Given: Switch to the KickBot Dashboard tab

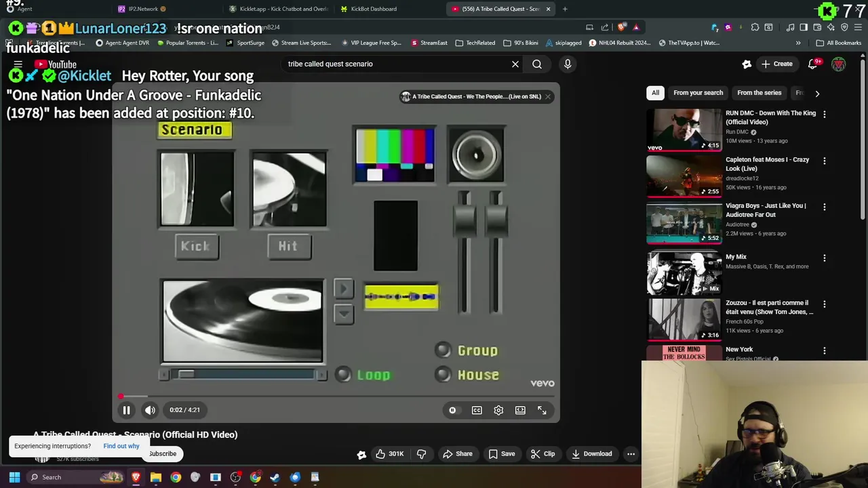Looking at the screenshot, I should point(373,9).
